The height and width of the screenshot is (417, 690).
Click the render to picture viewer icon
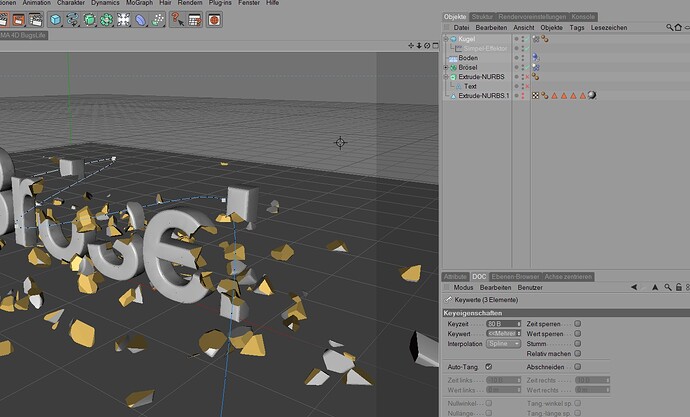[18, 20]
